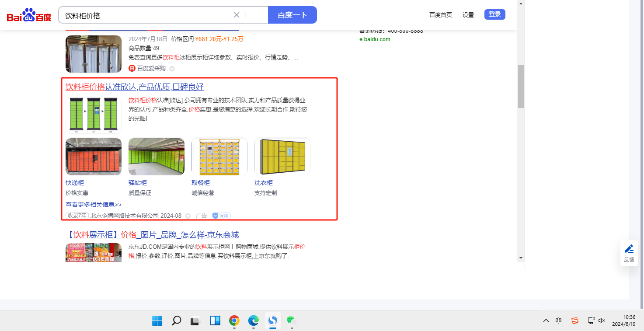Click the scrollbar down arrow
Image resolution: width=644 pixels, height=331 pixels.
[521, 258]
